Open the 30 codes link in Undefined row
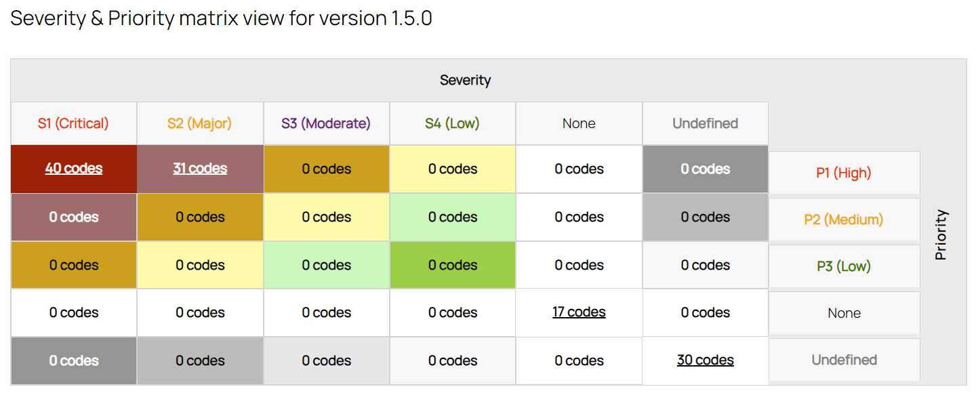The width and height of the screenshot is (980, 395). 705,360
